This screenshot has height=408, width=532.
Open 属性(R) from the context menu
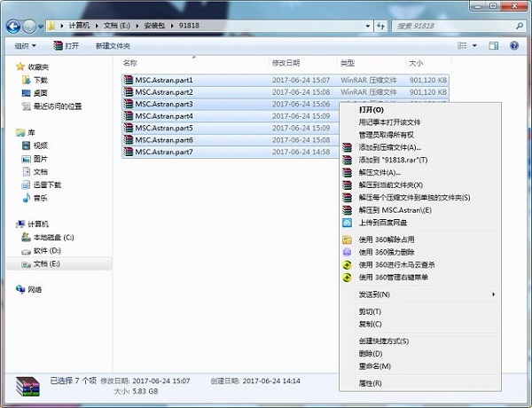[420, 383]
